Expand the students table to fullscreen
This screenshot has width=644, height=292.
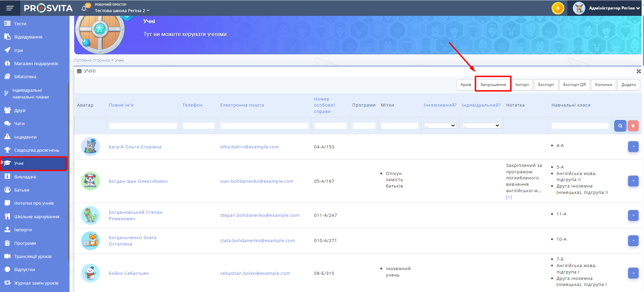tap(639, 71)
